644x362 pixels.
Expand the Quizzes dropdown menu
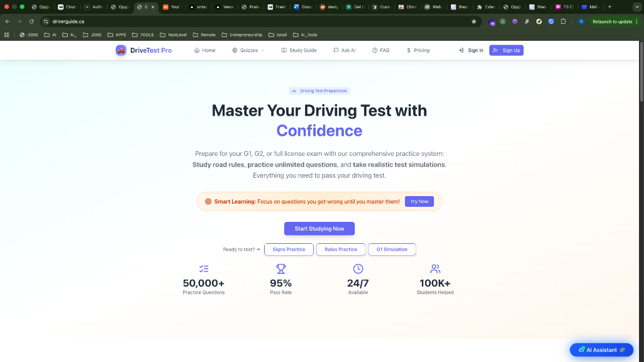coord(248,50)
